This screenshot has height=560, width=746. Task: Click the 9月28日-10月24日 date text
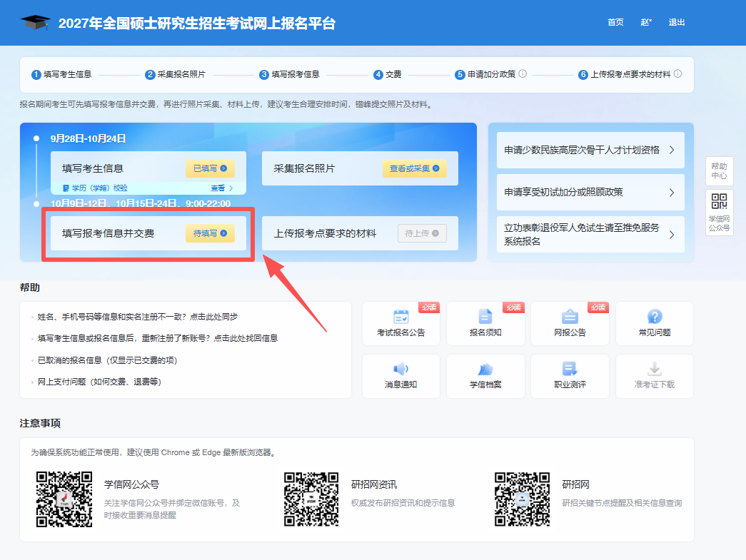pos(88,138)
